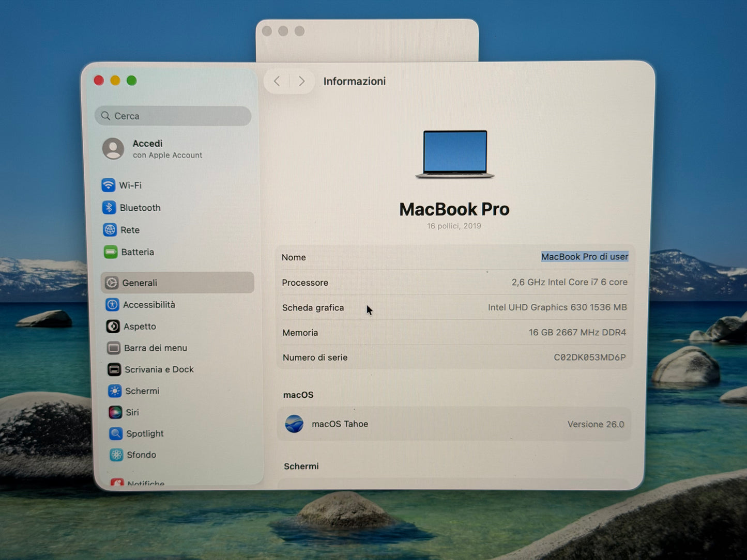Open the Aspetto appearance icon
Viewport: 747px width, 560px height.
pos(113,326)
